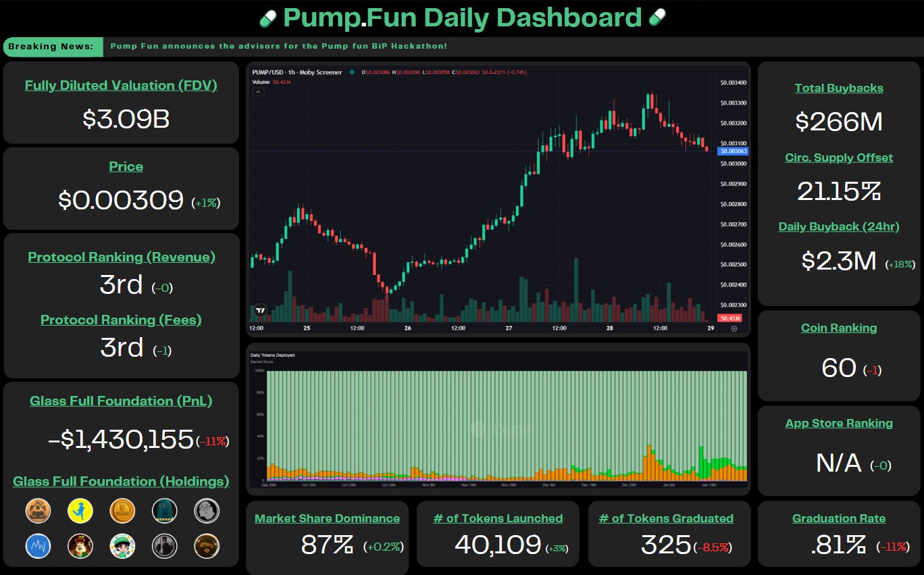This screenshot has width=924, height=575.
Task: Click the N/A App Store ranking value
Action: 839,464
